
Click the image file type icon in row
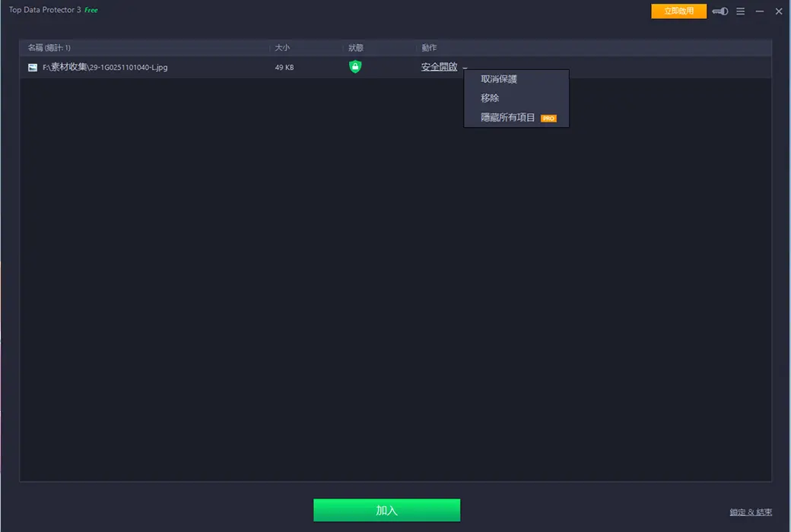click(x=32, y=67)
